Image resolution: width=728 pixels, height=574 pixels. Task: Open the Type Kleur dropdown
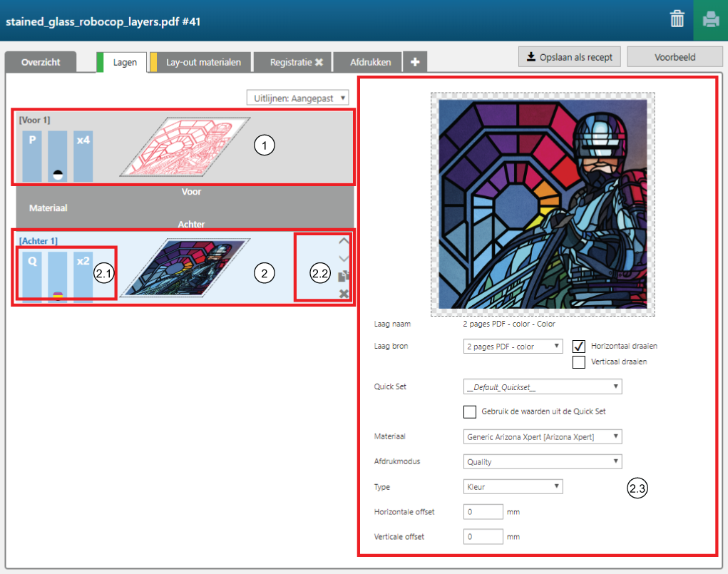tap(513, 487)
